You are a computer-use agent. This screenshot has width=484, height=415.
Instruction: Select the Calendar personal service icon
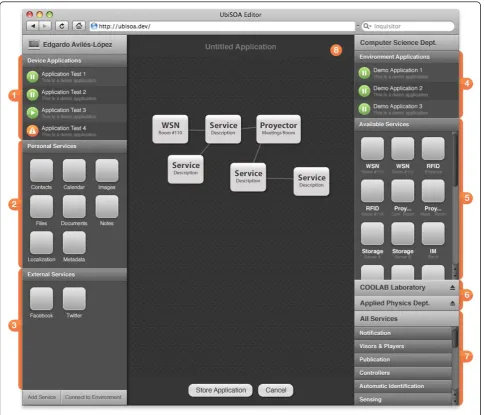click(x=74, y=171)
